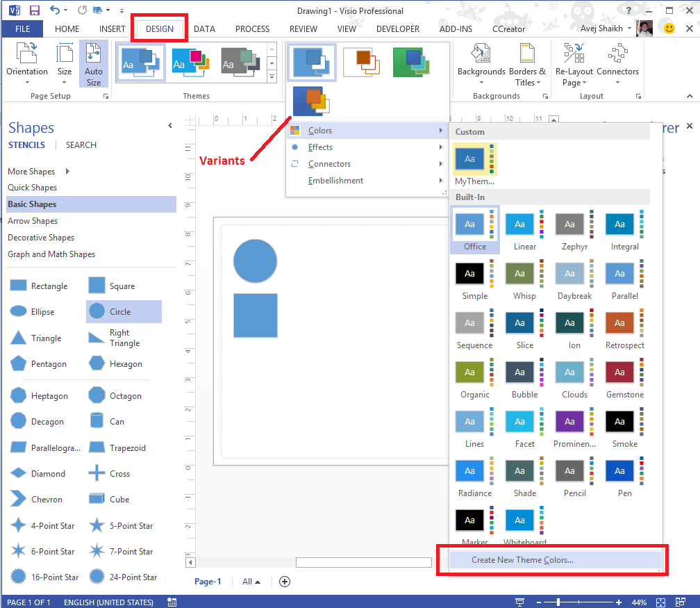The width and height of the screenshot is (700, 608).
Task: Pick the Rectangle shape
Action: (40, 286)
